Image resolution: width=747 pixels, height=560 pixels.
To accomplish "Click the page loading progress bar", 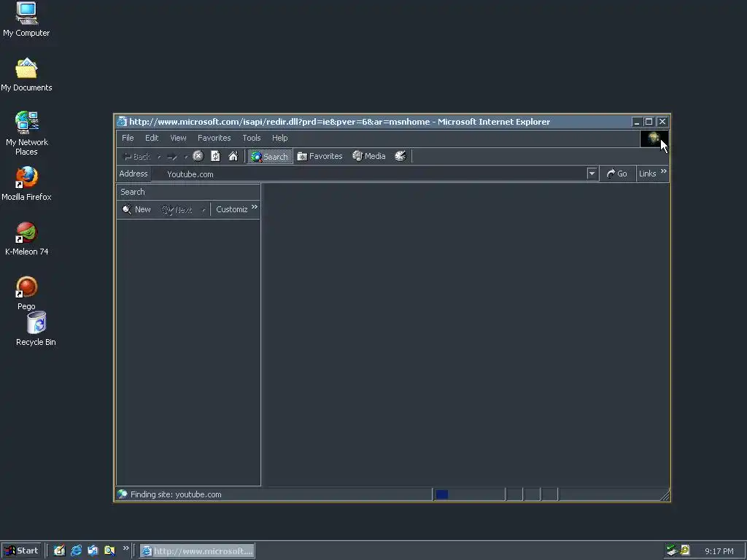I will [469, 494].
